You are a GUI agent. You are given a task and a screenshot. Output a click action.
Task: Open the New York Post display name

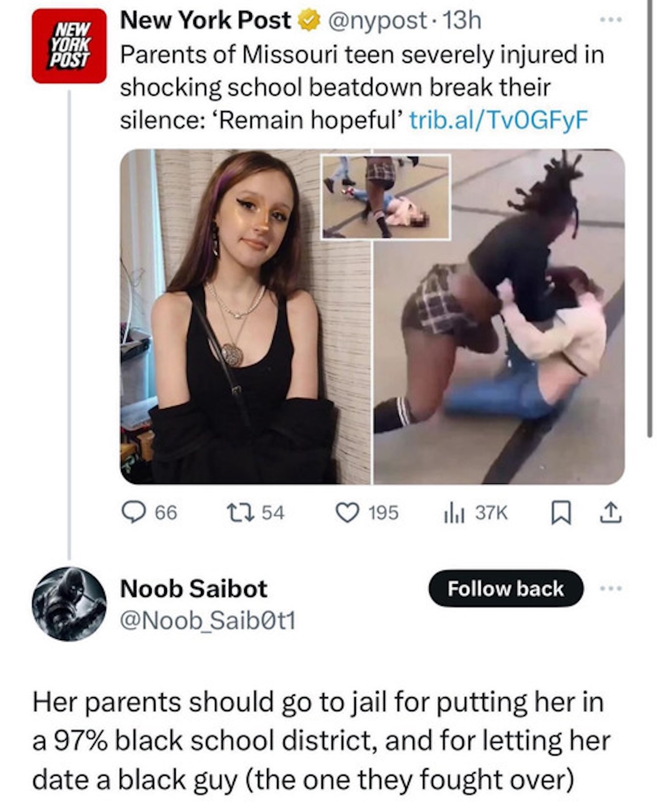coord(205,21)
